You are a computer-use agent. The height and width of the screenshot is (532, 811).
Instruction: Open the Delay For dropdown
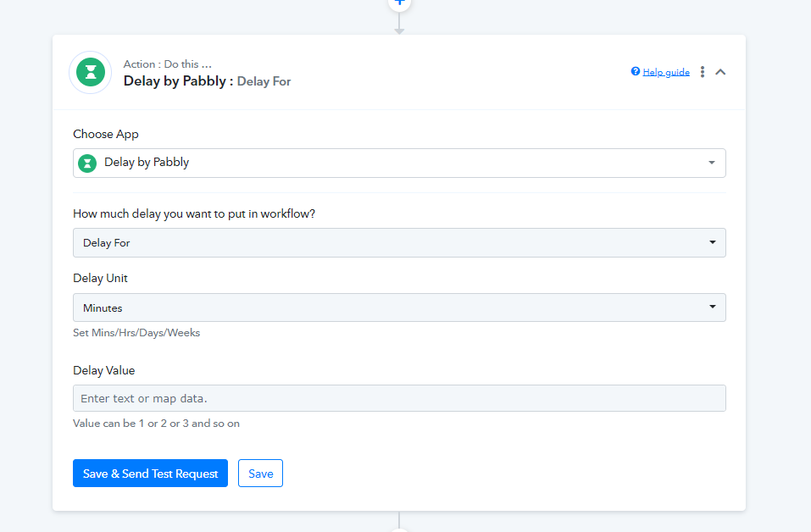coord(399,242)
